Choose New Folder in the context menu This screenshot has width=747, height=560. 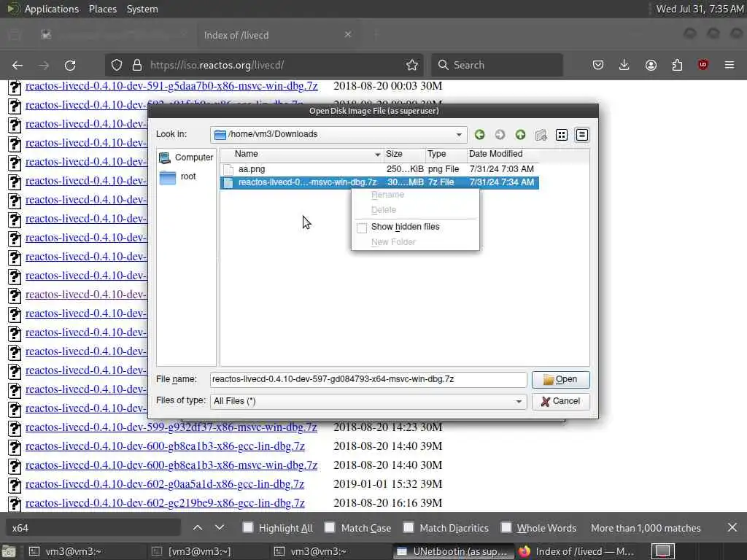coord(393,242)
